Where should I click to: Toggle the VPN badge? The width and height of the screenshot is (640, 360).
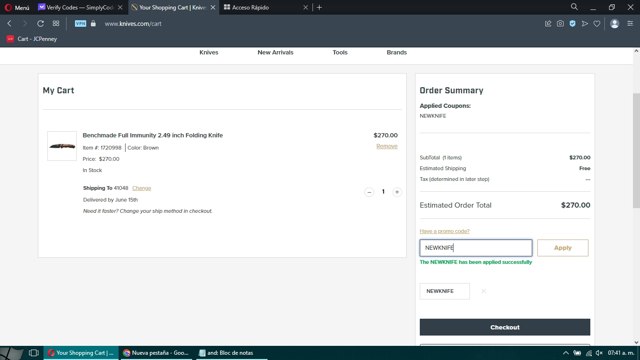pyautogui.click(x=80, y=24)
